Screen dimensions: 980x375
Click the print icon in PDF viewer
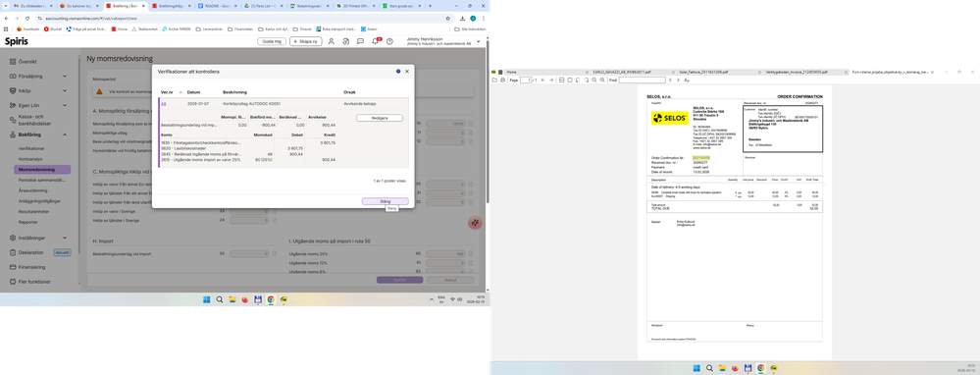point(502,80)
